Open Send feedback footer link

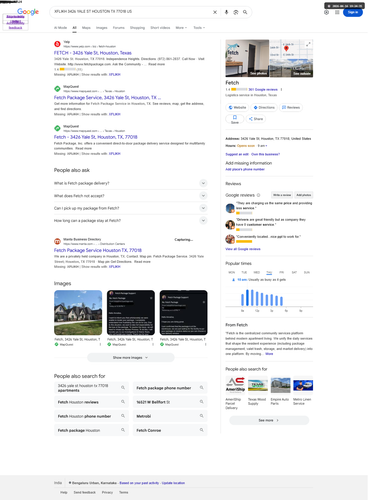coord(84,492)
